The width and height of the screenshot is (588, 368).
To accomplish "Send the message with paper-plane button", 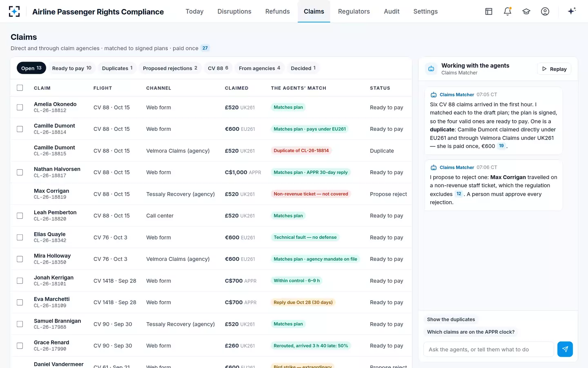I will (565, 349).
